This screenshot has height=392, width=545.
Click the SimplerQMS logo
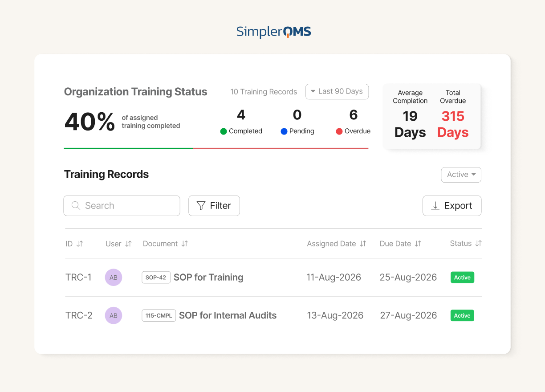(273, 32)
